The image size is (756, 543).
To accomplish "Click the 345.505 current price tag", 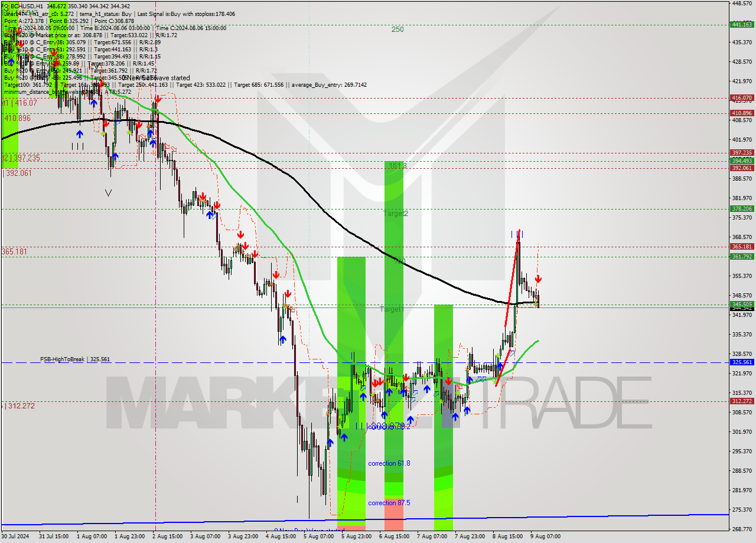I will [x=742, y=304].
